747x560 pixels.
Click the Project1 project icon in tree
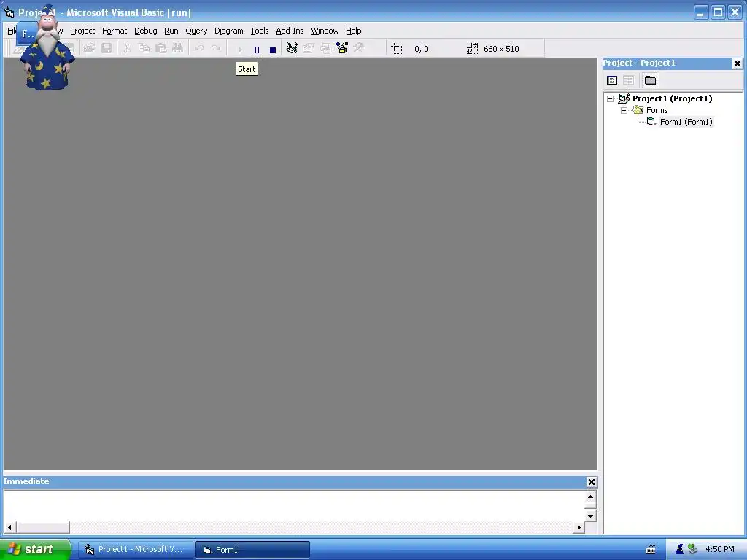click(x=624, y=98)
